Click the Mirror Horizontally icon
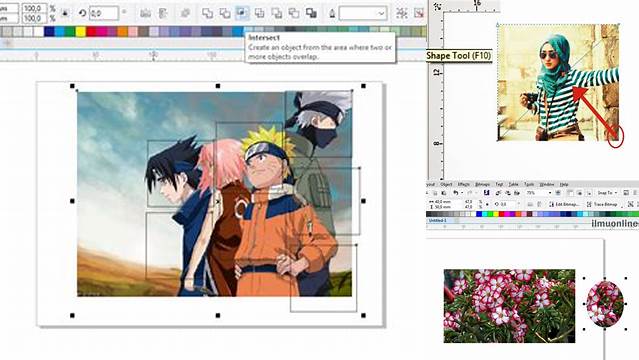Screen dimensions: 639x360 (x=145, y=13)
